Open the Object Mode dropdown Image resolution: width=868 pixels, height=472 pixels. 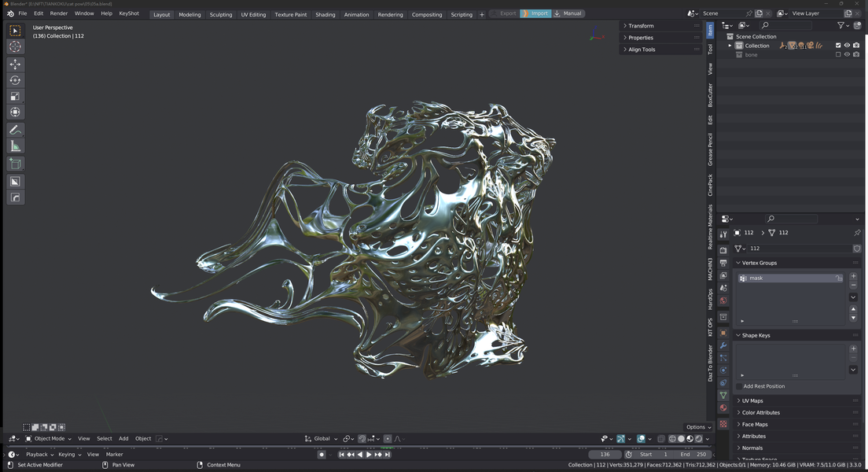pyautogui.click(x=48, y=439)
